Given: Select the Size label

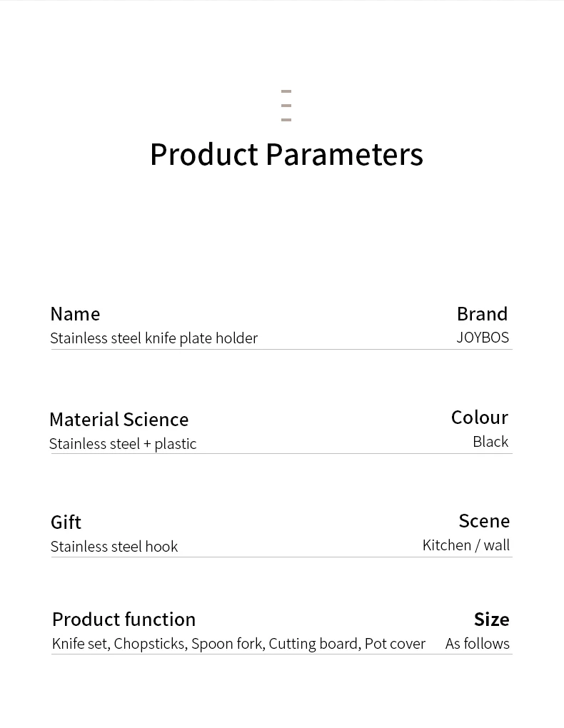Looking at the screenshot, I should (491, 620).
